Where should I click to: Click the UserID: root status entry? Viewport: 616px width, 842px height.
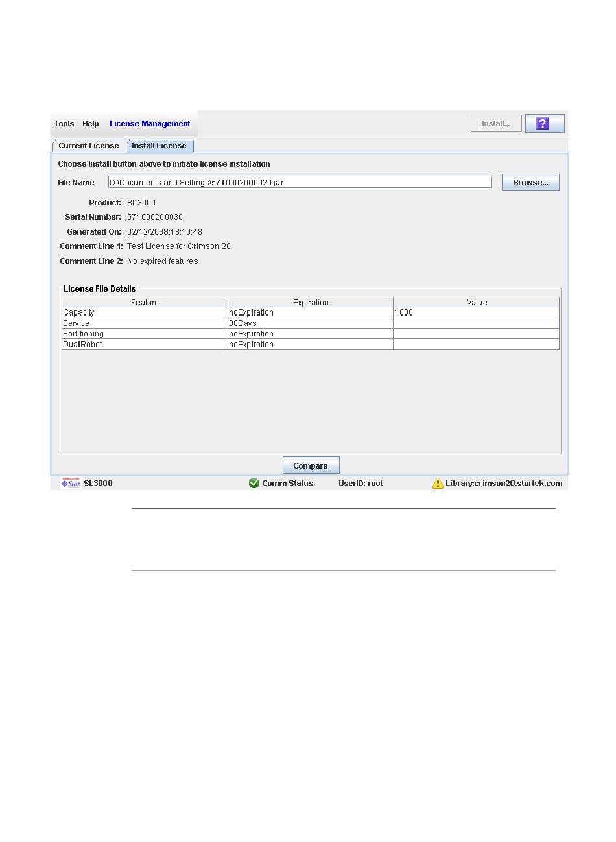(361, 484)
